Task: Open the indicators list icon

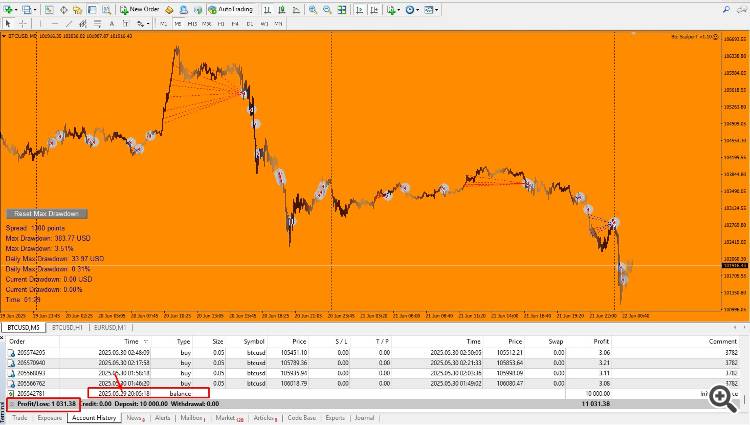Action: click(391, 10)
